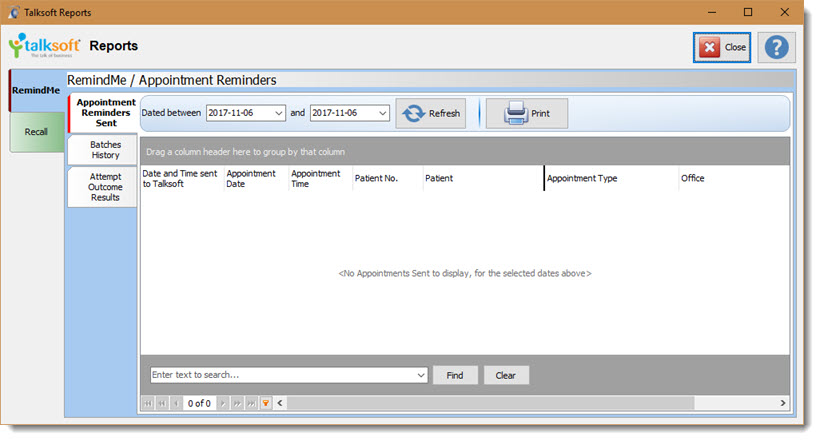Image resolution: width=819 pixels, height=440 pixels.
Task: Click the '0 of 0' record counter
Action: click(200, 403)
